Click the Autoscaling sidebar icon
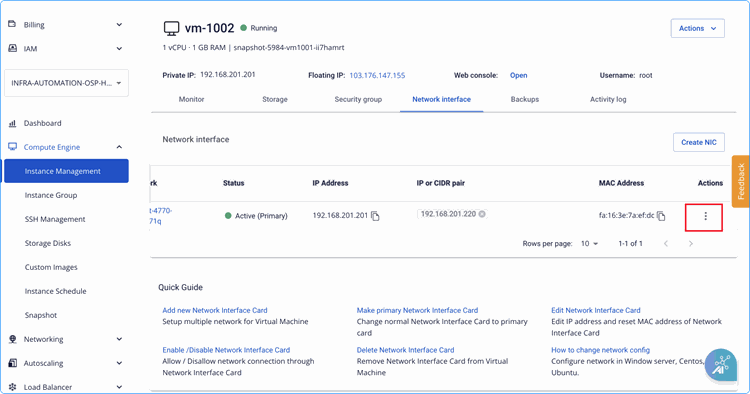The height and width of the screenshot is (394, 750). pyautogui.click(x=12, y=363)
